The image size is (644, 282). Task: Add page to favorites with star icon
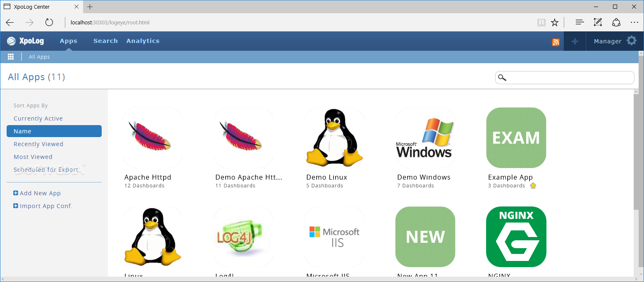tap(555, 22)
